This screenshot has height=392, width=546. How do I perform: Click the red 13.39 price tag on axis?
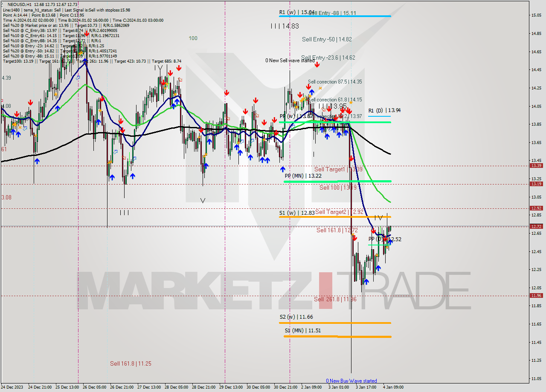pos(536,166)
